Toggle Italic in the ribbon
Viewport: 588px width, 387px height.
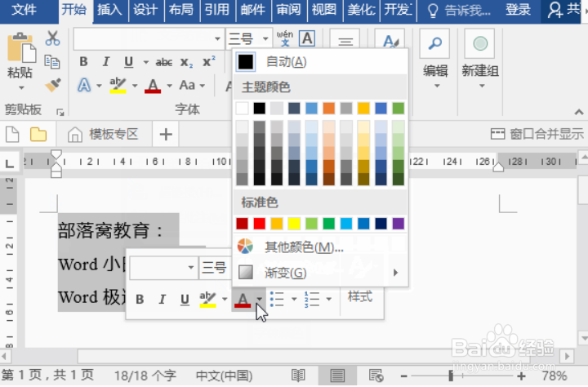pyautogui.click(x=106, y=61)
